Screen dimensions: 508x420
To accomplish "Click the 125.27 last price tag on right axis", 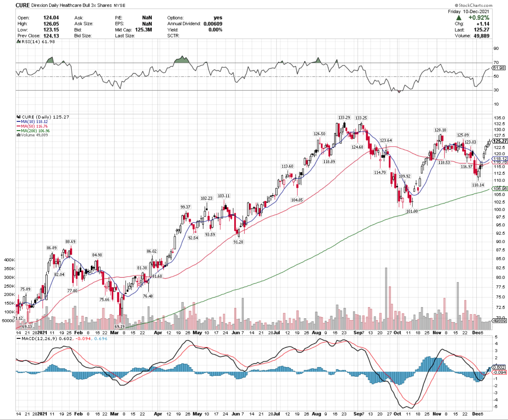I will pos(500,141).
